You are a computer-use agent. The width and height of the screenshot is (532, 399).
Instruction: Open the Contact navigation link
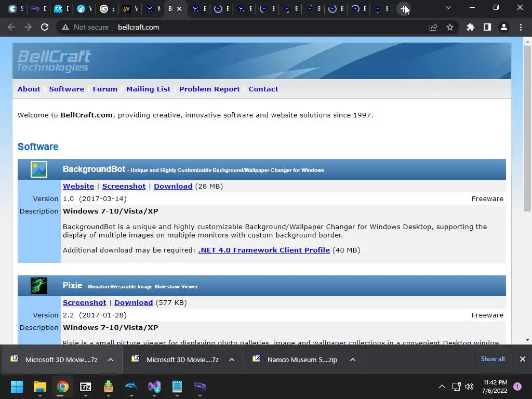[x=263, y=89]
